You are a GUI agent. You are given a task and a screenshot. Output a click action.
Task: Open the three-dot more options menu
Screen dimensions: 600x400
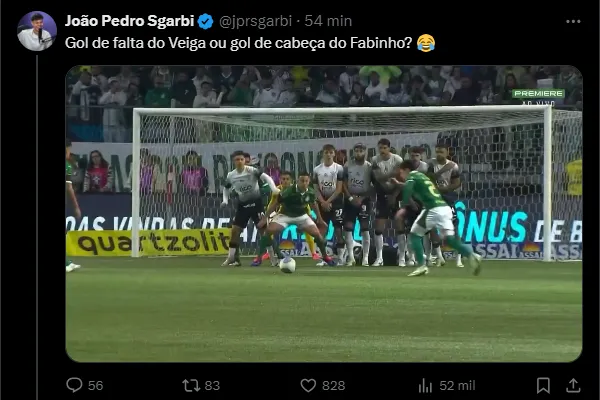click(573, 21)
